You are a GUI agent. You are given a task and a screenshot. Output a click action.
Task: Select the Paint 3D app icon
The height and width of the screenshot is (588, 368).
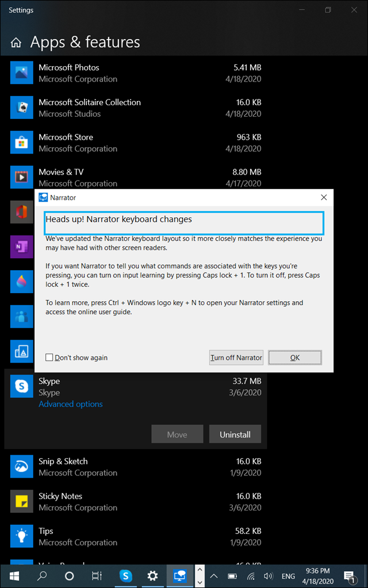tap(21, 282)
